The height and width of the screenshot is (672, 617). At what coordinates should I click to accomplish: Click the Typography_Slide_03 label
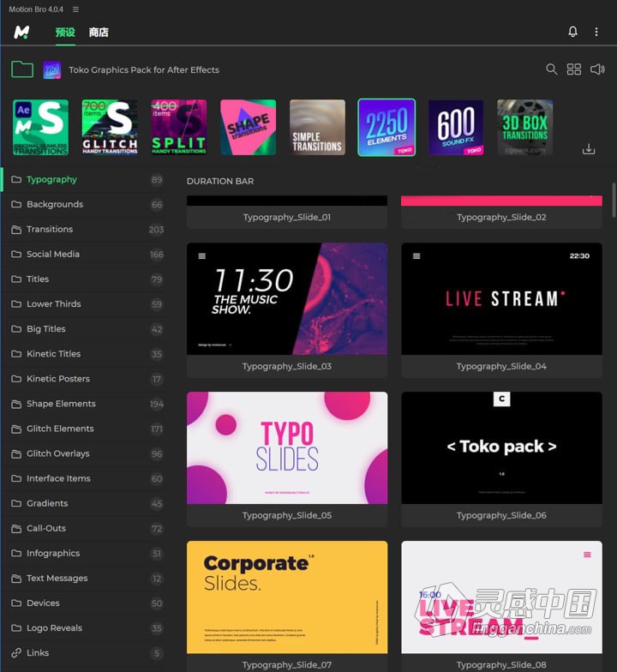[x=287, y=367]
